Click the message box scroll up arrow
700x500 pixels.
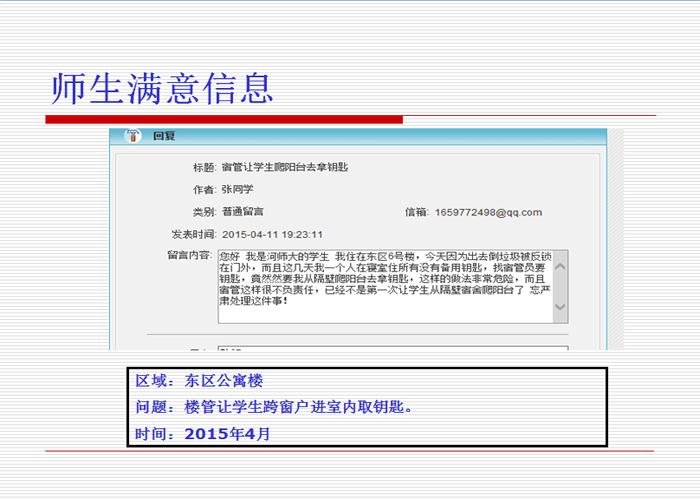pyautogui.click(x=560, y=266)
